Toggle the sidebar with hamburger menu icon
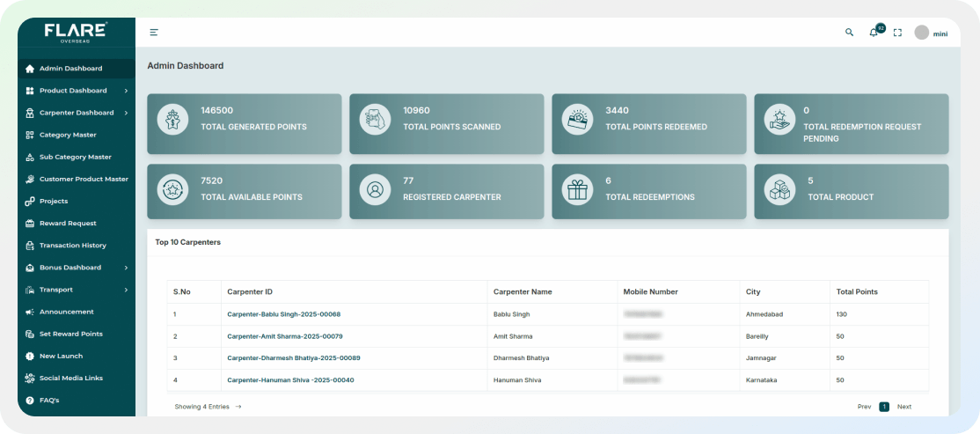This screenshot has height=434, width=980. [154, 33]
